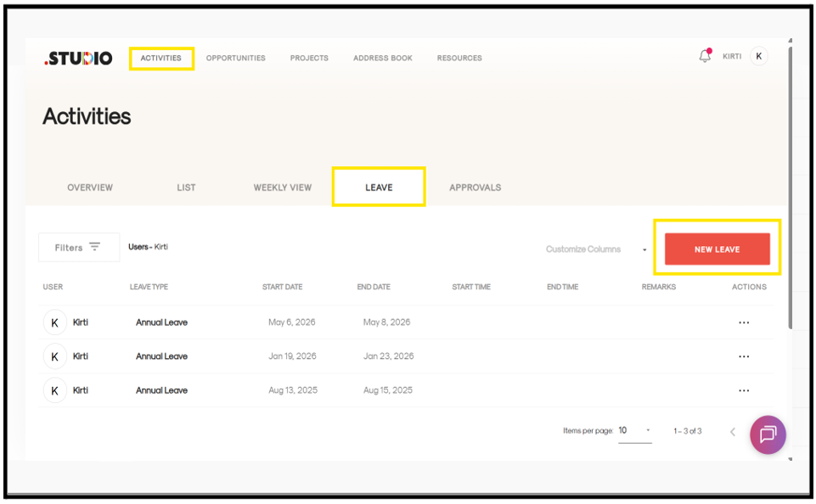Open the Opportunities menu item

236,59
